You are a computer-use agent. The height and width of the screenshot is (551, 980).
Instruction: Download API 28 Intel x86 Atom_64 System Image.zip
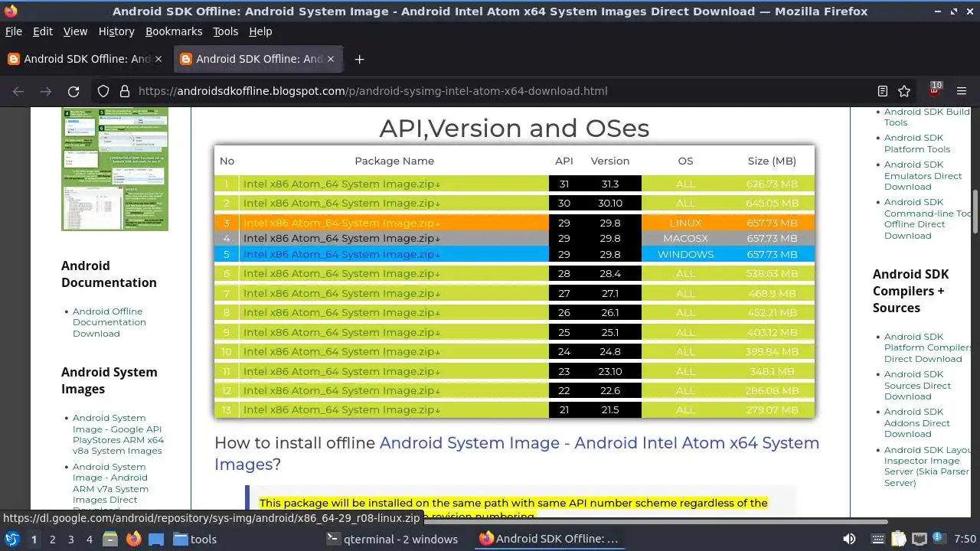click(341, 273)
